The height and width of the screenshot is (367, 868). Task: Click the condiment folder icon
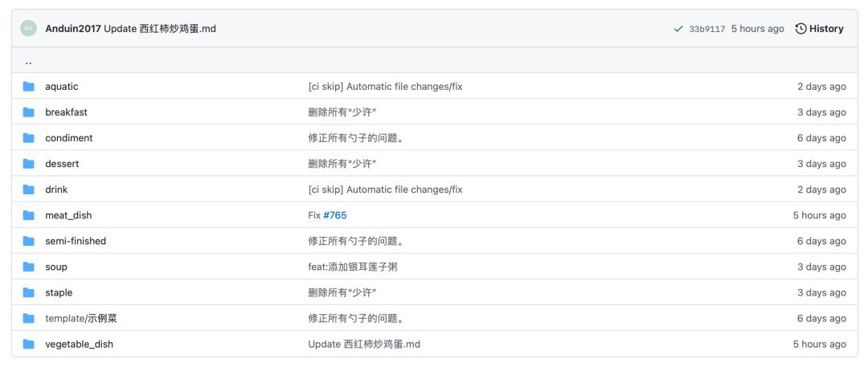pyautogui.click(x=28, y=138)
